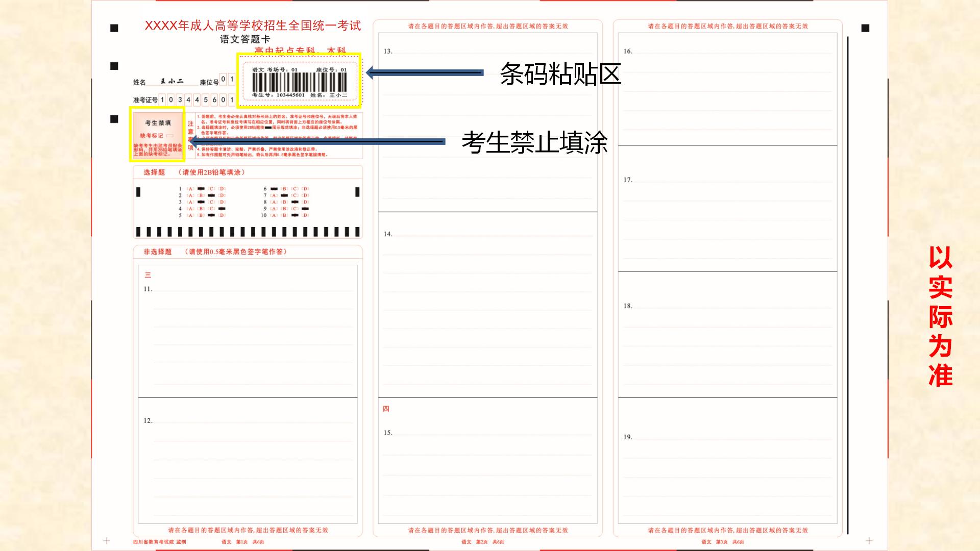
Task: Click the 条码粘贴区 label text
Action: point(560,74)
